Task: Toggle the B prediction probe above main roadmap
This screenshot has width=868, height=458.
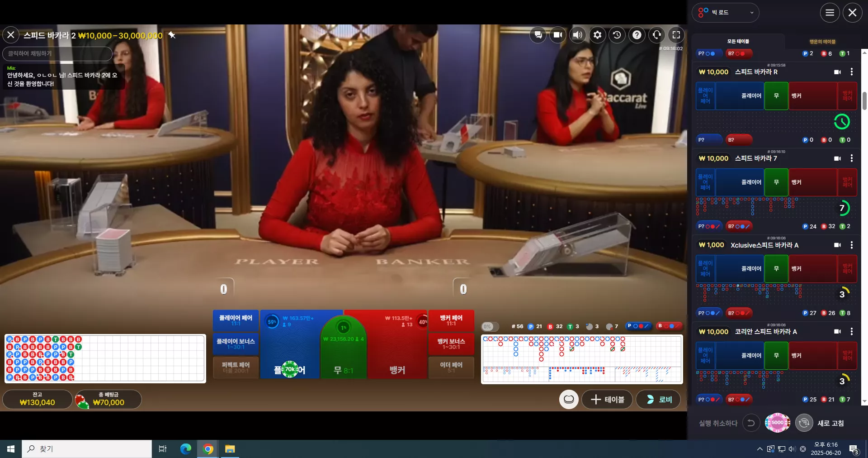Action: (x=670, y=326)
